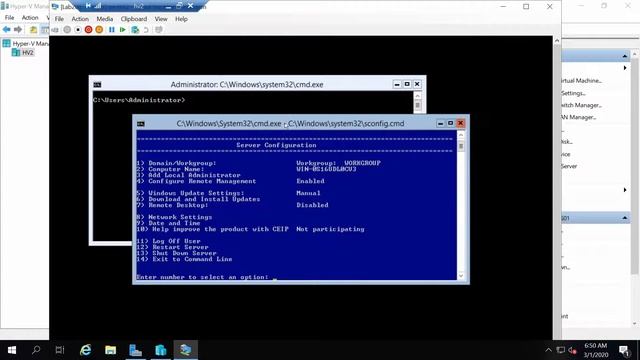The width and height of the screenshot is (640, 360).
Task: Click the pin icon on the blue connection bar
Action: point(88,6)
